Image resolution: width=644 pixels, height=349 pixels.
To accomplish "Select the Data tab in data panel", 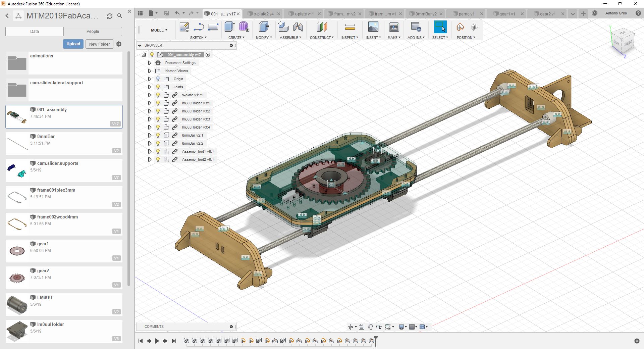I will tap(35, 32).
